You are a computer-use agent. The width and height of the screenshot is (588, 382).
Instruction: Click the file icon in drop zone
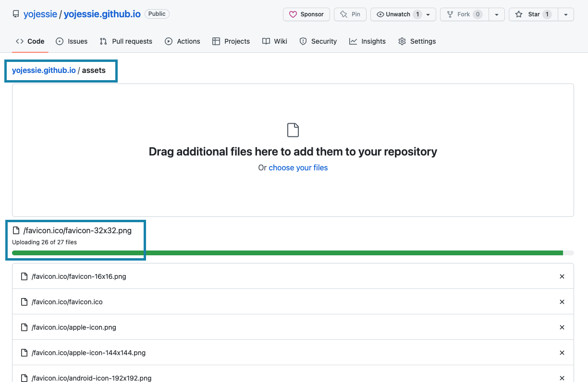293,130
